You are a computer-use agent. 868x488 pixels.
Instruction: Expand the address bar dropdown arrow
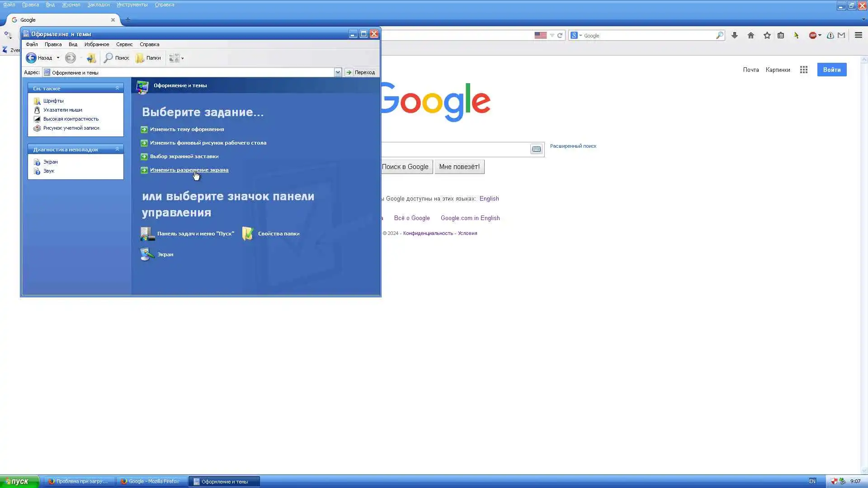pos(337,72)
